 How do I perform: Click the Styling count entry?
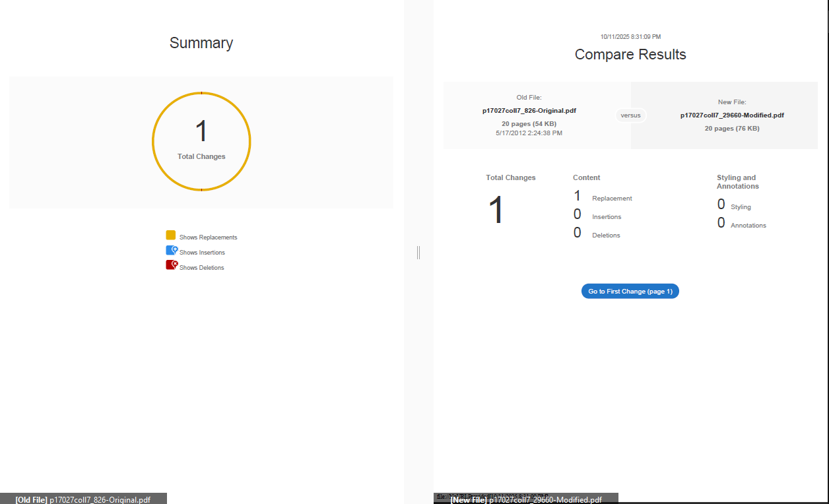[721, 205]
